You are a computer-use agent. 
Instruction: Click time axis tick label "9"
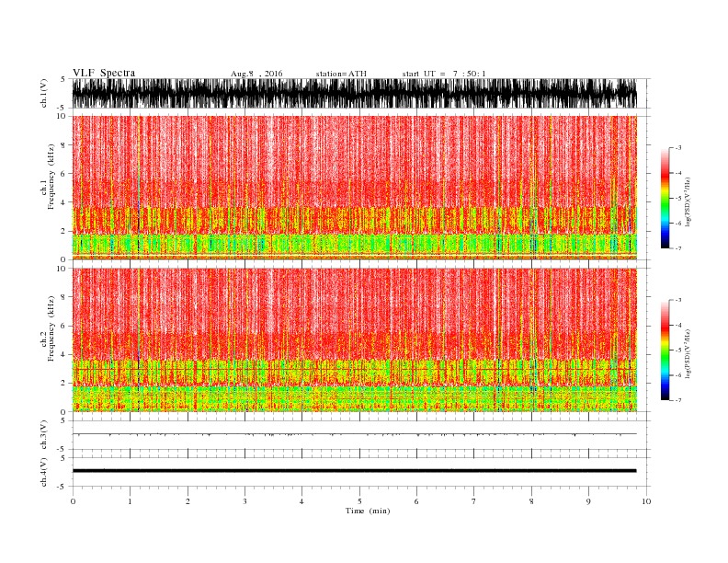click(588, 501)
